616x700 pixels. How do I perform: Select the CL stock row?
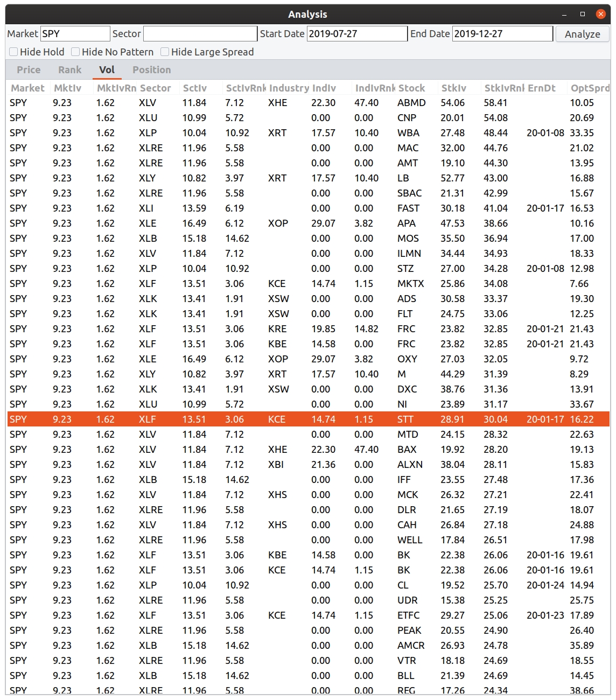(x=309, y=585)
